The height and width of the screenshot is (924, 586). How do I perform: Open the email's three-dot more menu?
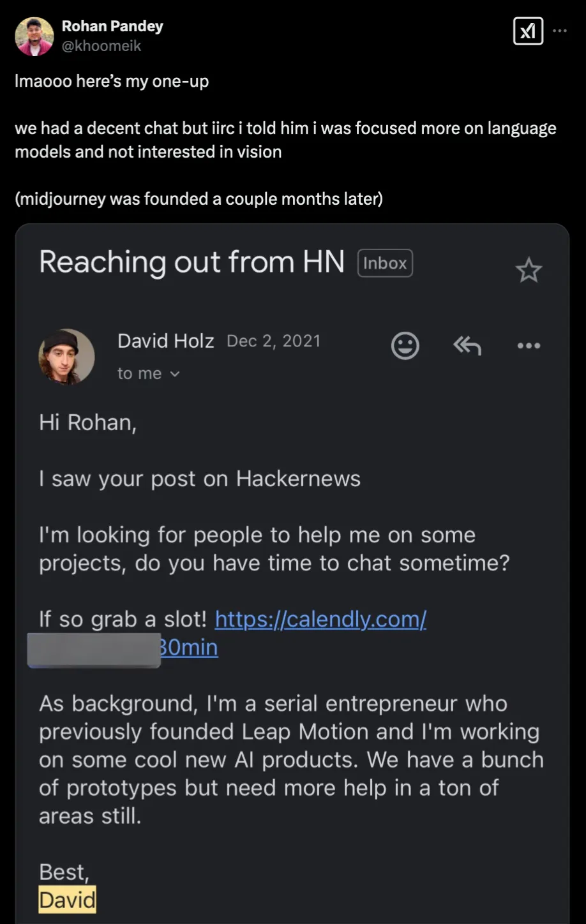pyautogui.click(x=529, y=346)
